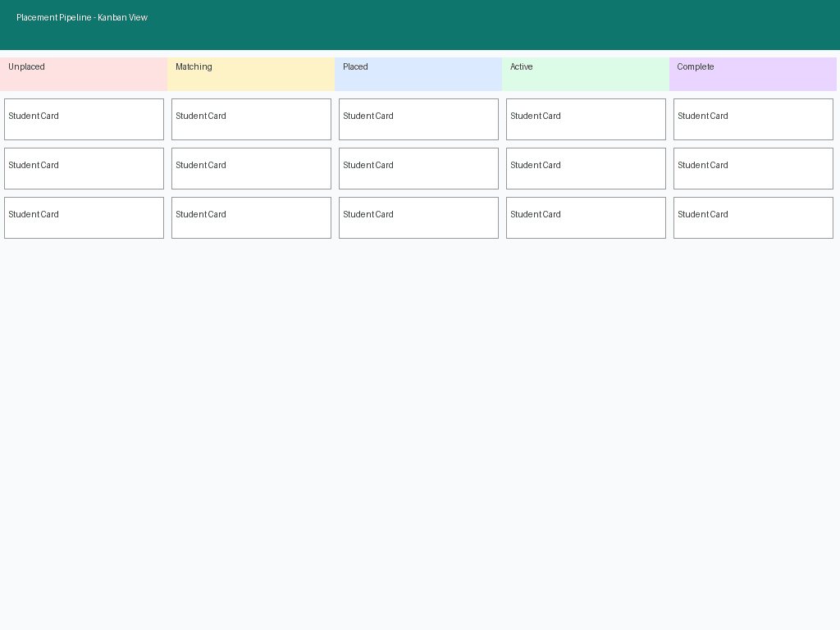This screenshot has height=630, width=840.
Task: Select the third Student Card under Unplaced
Action: coord(84,217)
